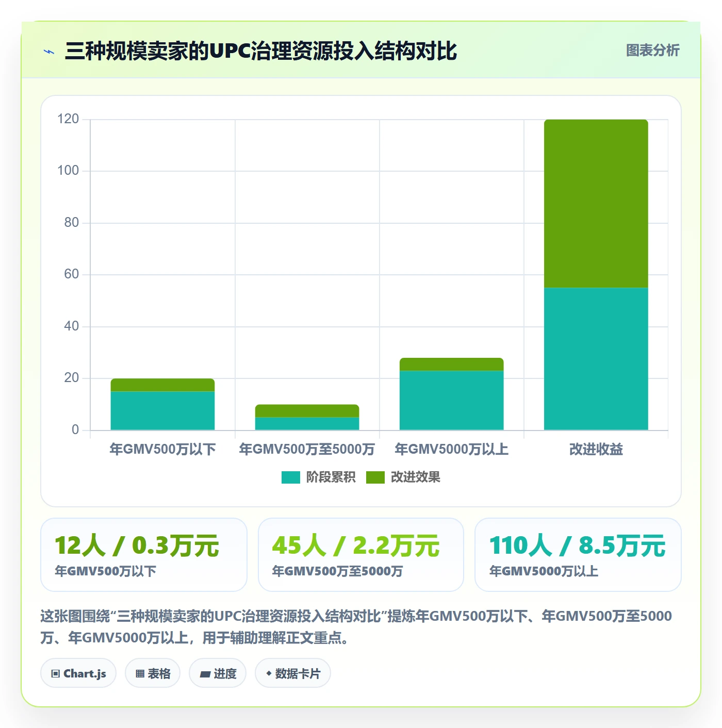The image size is (722, 728).
Task: Click the lightning icon beside the title
Action: point(49,51)
